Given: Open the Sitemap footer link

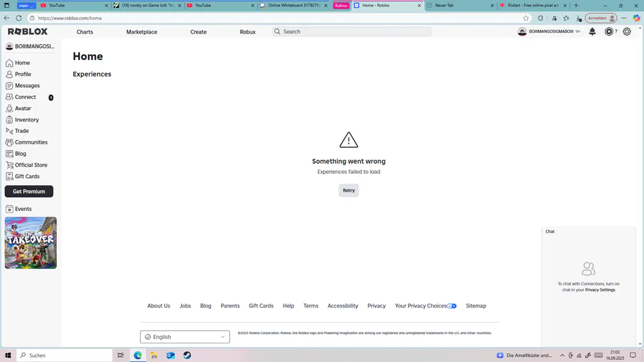Looking at the screenshot, I should click(x=476, y=305).
